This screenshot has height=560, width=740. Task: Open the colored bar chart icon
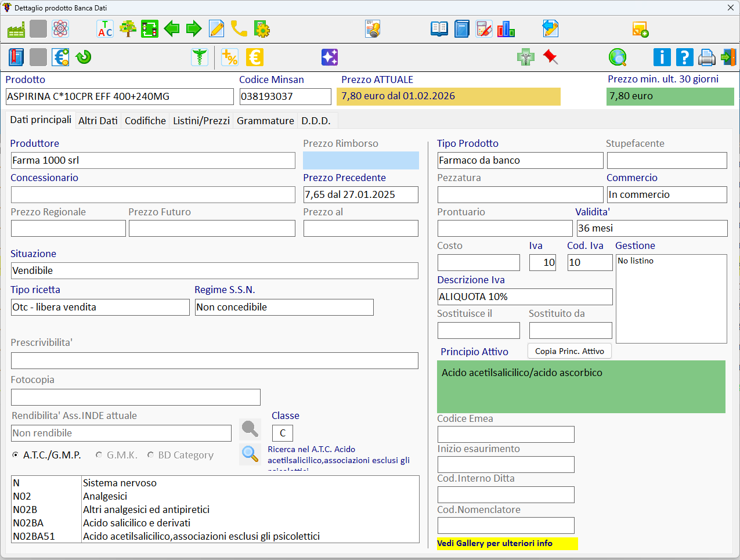(506, 29)
